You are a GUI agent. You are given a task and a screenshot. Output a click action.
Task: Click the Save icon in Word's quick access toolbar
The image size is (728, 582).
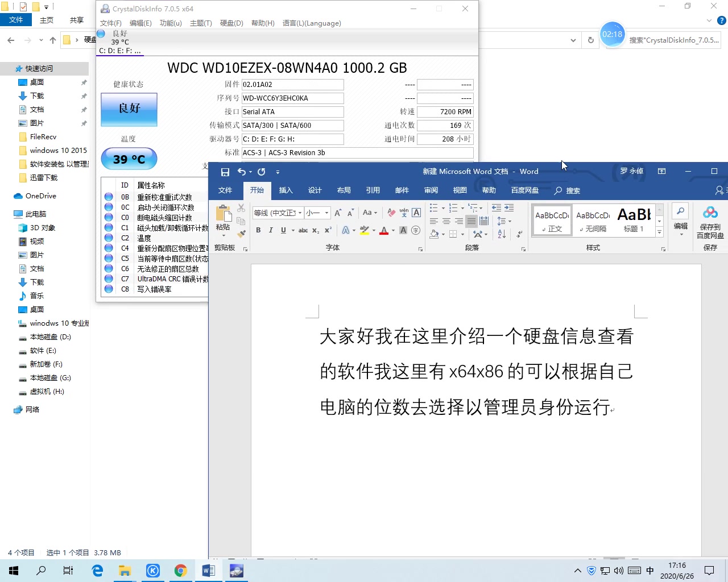point(225,172)
